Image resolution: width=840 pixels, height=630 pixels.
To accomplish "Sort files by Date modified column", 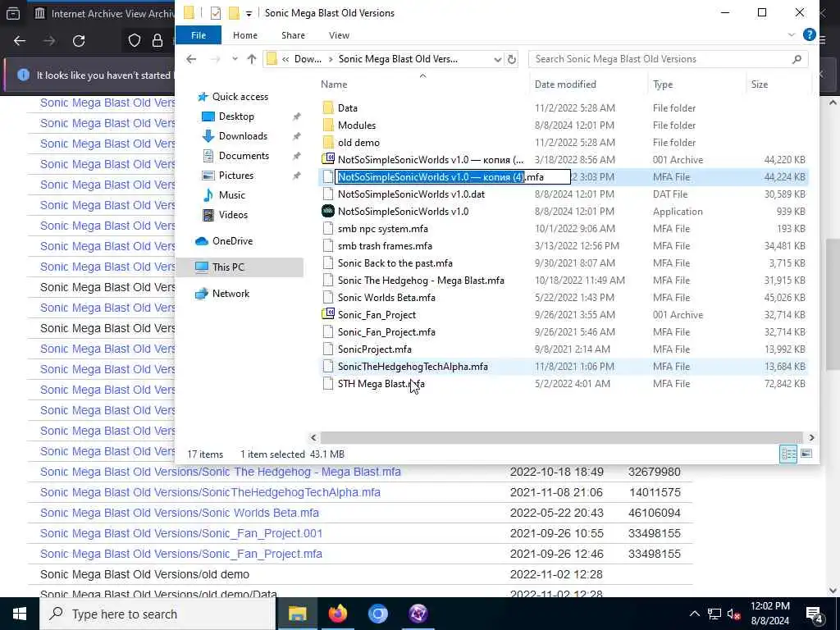I will 588,84.
